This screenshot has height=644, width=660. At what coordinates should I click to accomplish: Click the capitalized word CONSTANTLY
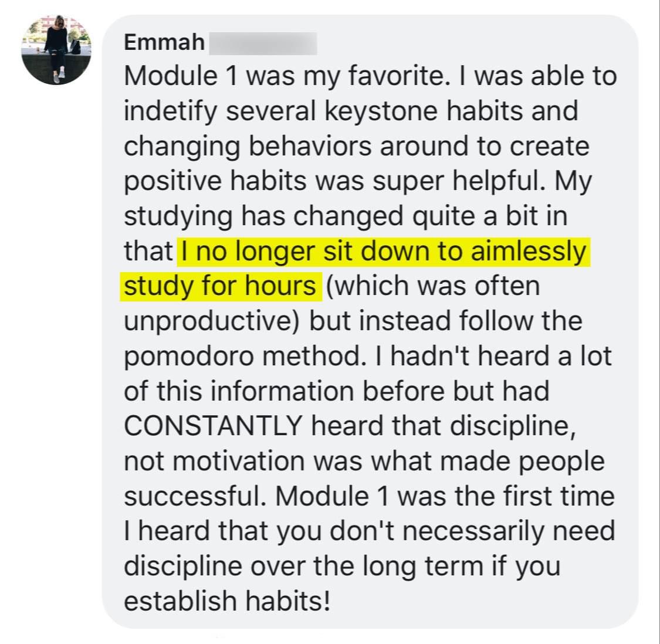point(214,426)
